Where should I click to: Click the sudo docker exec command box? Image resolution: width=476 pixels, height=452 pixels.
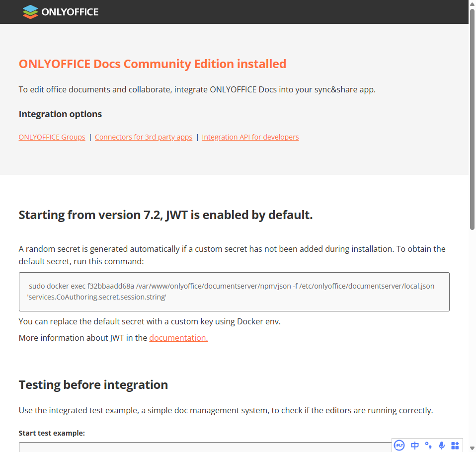coord(234,292)
